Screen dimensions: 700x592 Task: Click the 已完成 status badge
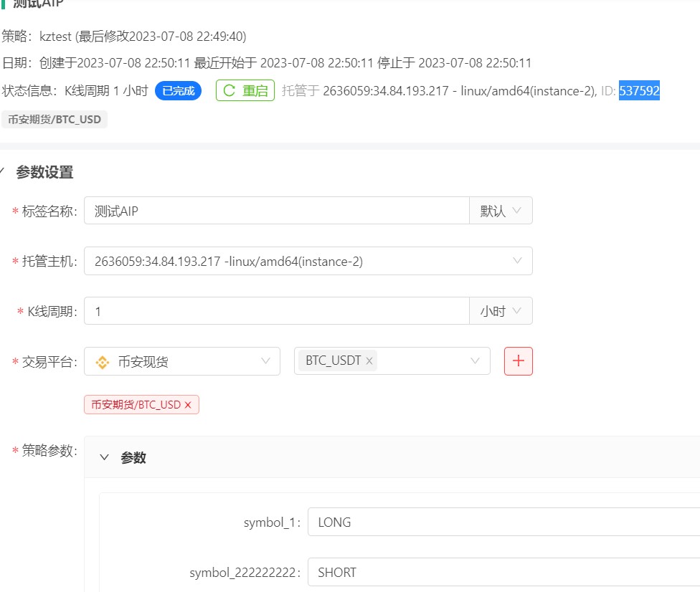point(178,91)
